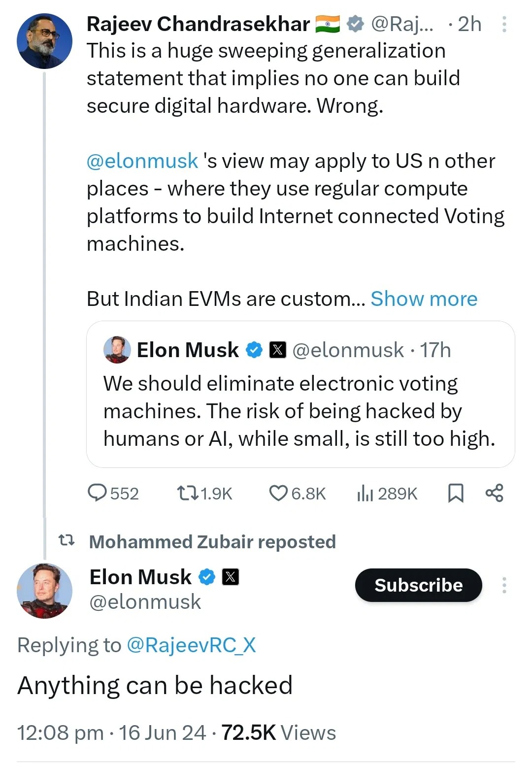Open the quoted Elon Musk tweet text
Screen dimensions: 532x764
(299, 411)
